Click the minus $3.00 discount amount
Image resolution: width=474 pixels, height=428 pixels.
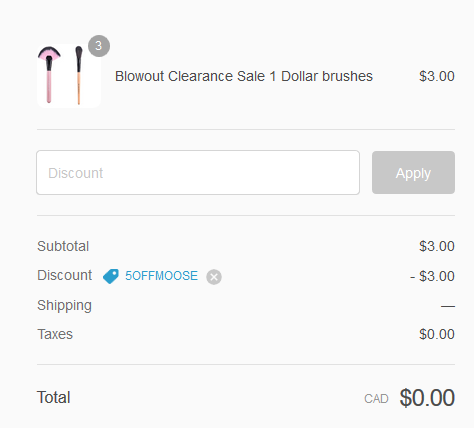click(432, 276)
